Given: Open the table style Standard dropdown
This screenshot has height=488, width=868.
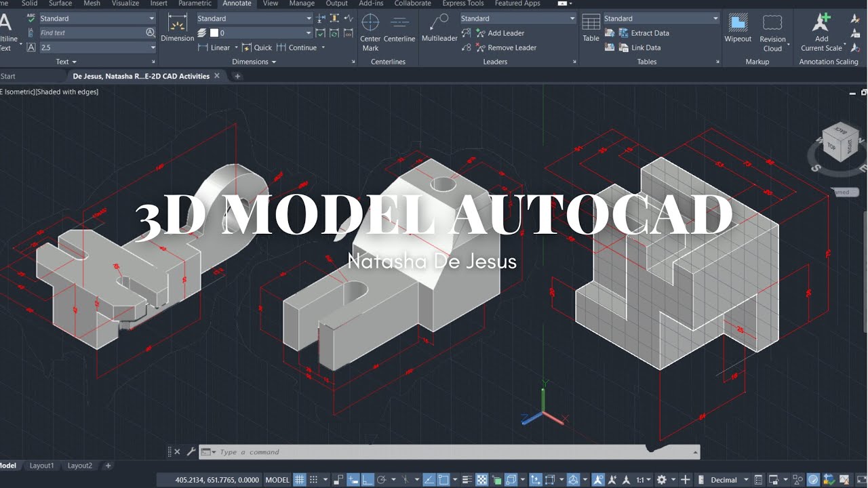Looking at the screenshot, I should (x=660, y=18).
